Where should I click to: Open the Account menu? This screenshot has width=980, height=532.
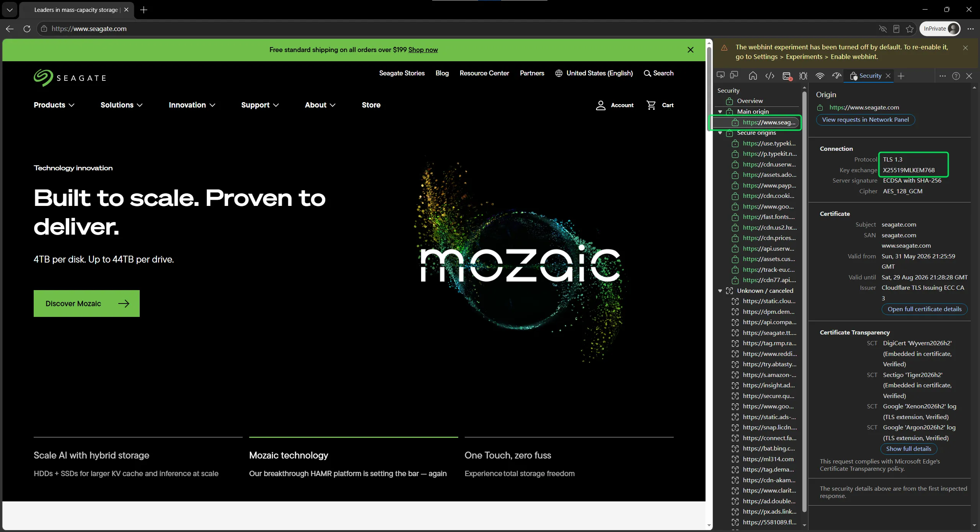(x=614, y=105)
